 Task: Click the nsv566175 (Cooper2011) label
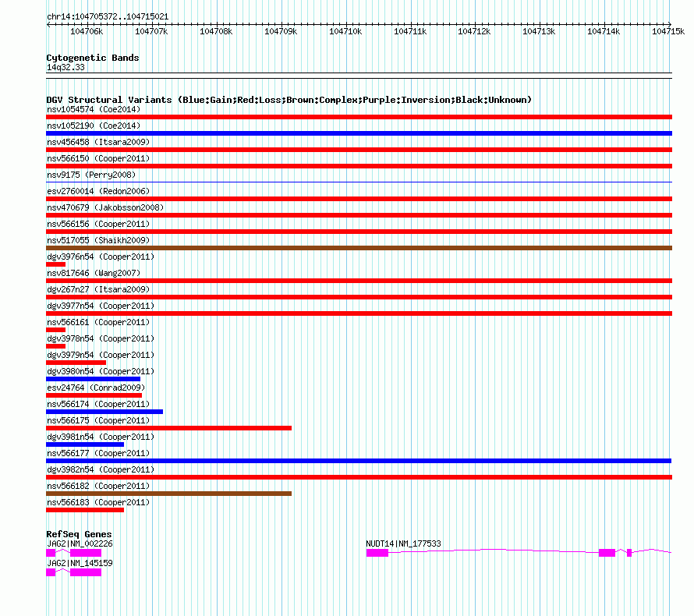pyautogui.click(x=98, y=420)
